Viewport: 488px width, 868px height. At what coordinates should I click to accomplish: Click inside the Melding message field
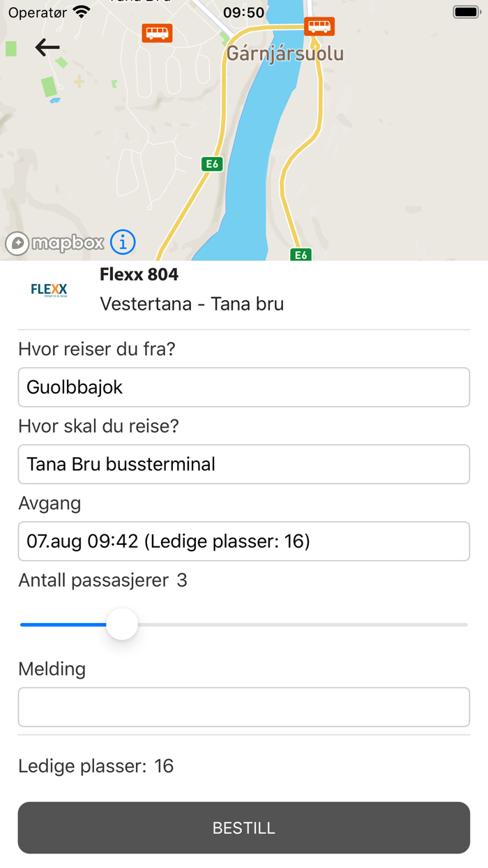[x=243, y=706]
